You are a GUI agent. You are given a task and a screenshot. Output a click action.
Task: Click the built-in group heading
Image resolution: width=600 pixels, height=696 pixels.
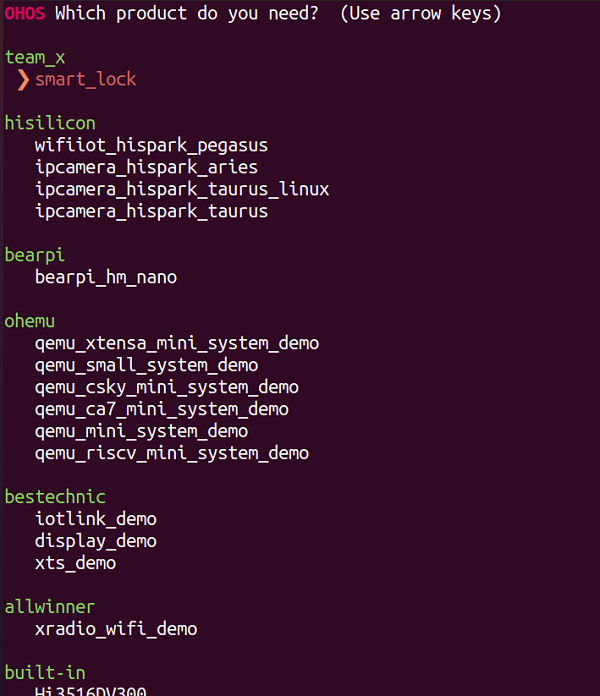[x=45, y=673]
